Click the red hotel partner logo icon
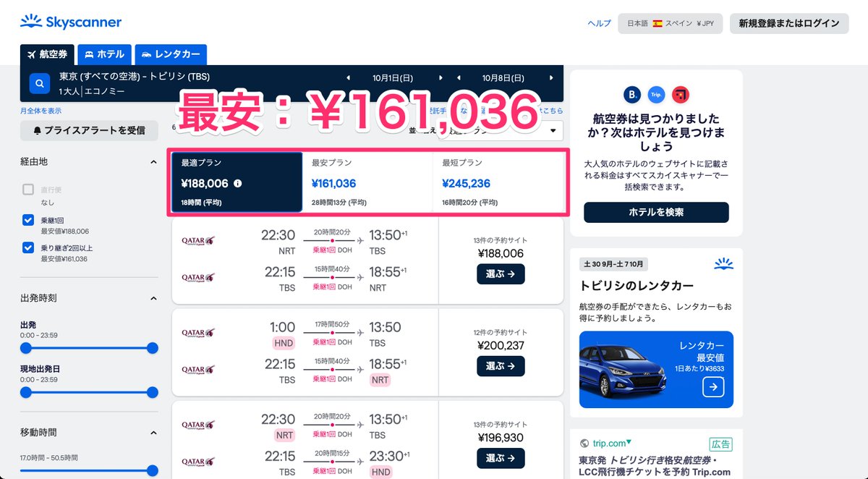 (680, 94)
